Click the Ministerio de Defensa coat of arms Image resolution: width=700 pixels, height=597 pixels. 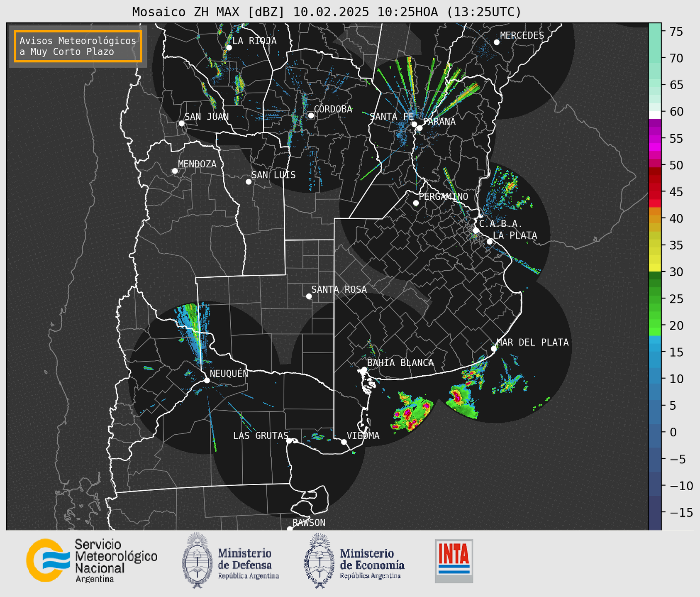tap(197, 560)
